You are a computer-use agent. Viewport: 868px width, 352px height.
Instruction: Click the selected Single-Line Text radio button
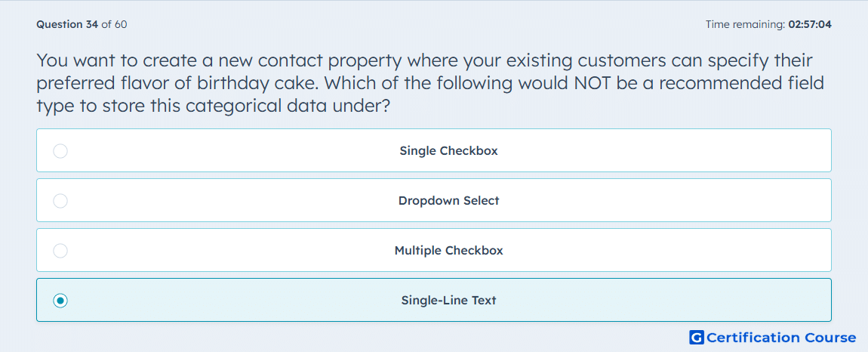pos(60,301)
